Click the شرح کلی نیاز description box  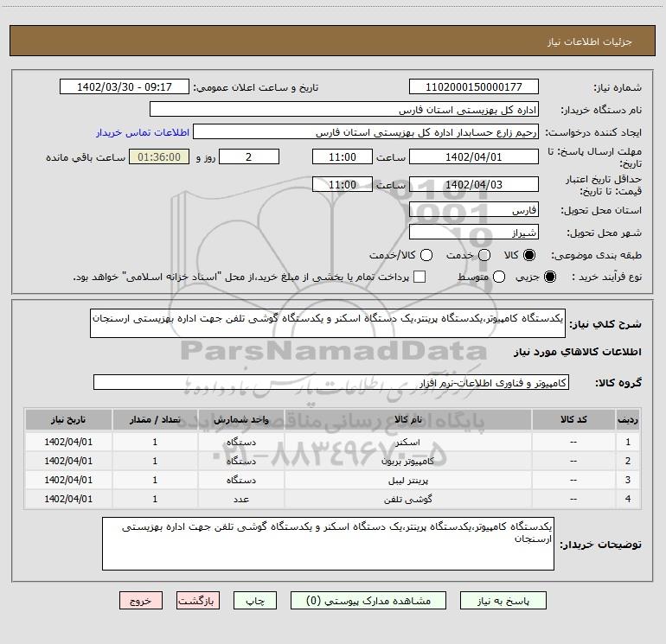tap(328, 323)
